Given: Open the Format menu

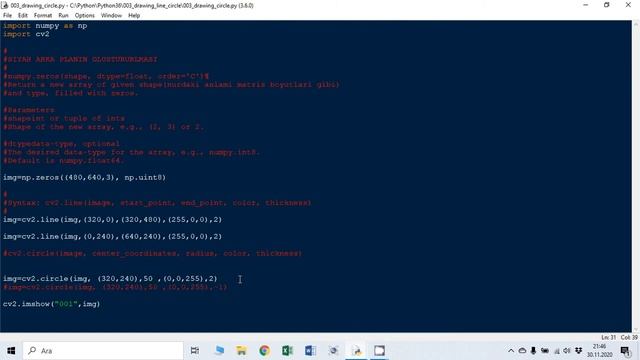Looking at the screenshot, I should [42, 16].
